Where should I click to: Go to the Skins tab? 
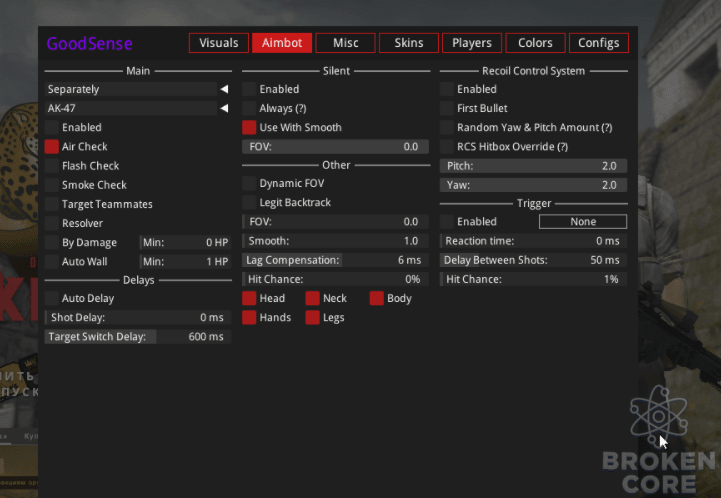coord(409,43)
